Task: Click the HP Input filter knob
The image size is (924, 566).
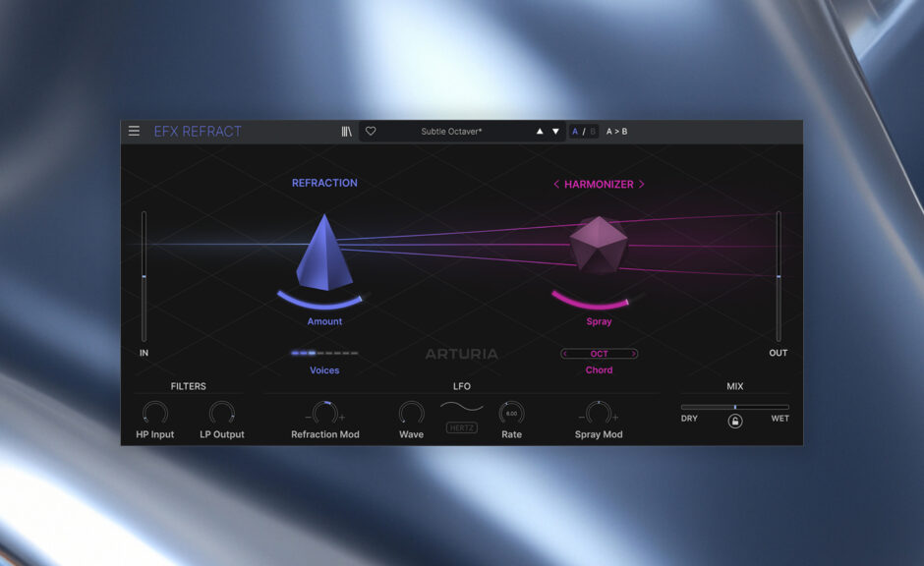Action: click(x=154, y=413)
